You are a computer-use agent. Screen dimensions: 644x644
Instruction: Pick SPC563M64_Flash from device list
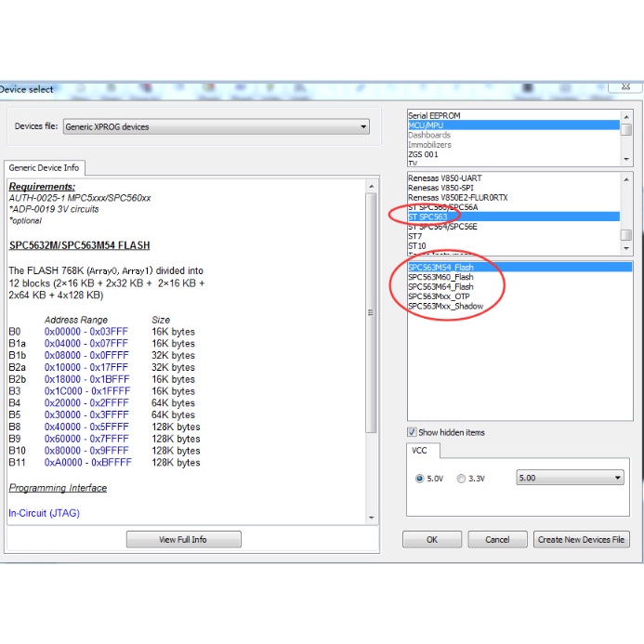[x=440, y=286]
